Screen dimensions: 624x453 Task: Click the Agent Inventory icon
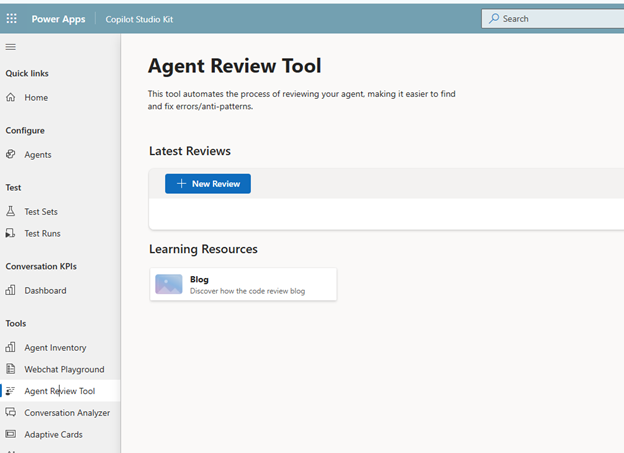tap(11, 347)
